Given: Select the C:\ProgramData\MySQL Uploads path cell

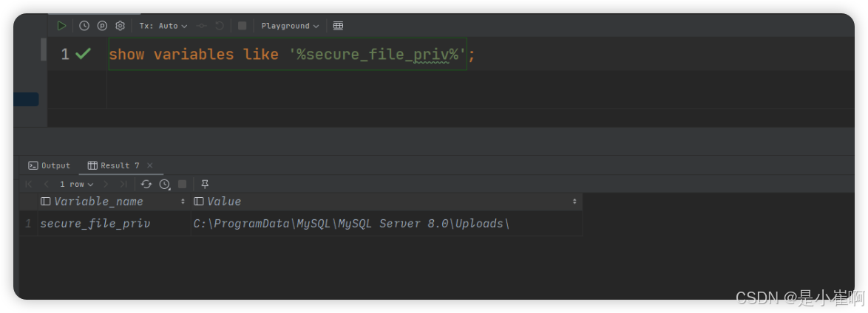Looking at the screenshot, I should coord(387,224).
